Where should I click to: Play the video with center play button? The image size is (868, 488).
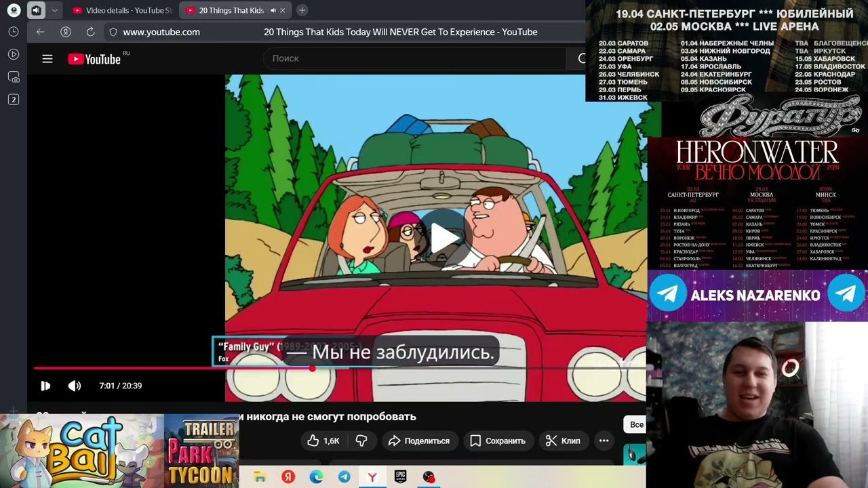click(444, 238)
